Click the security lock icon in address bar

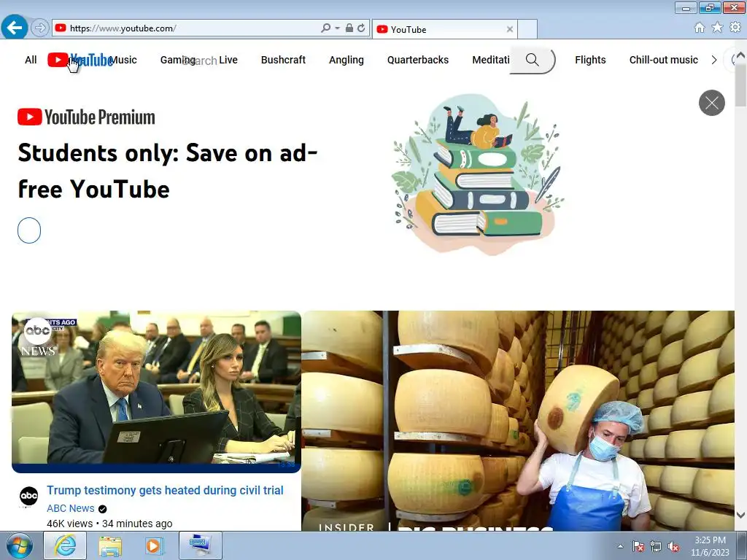349,28
